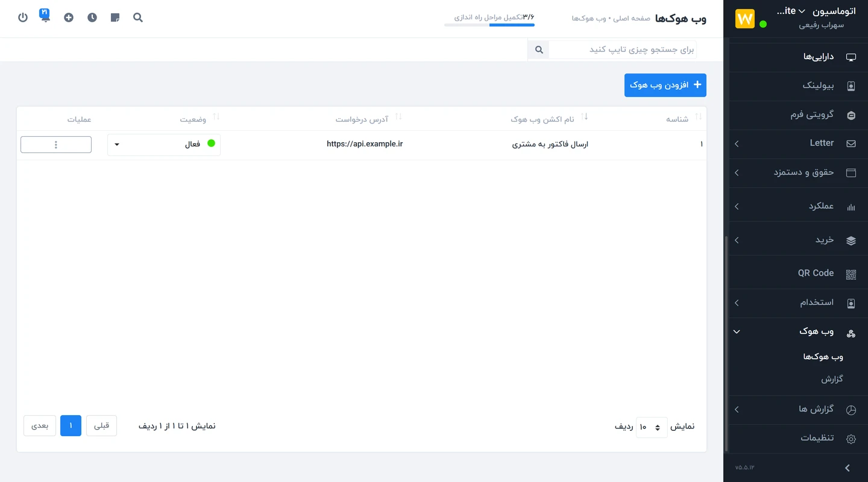The width and height of the screenshot is (868, 482).
Task: Sort by نام اکشن وب هوک column
Action: 584,116
